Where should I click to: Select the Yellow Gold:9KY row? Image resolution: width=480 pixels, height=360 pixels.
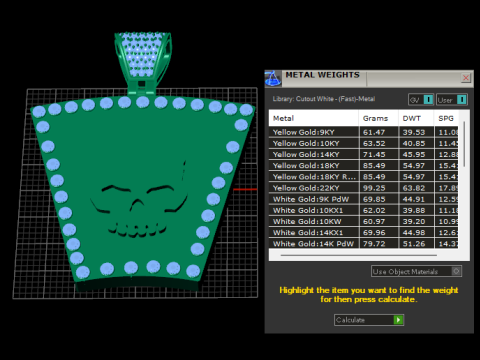[x=363, y=132]
